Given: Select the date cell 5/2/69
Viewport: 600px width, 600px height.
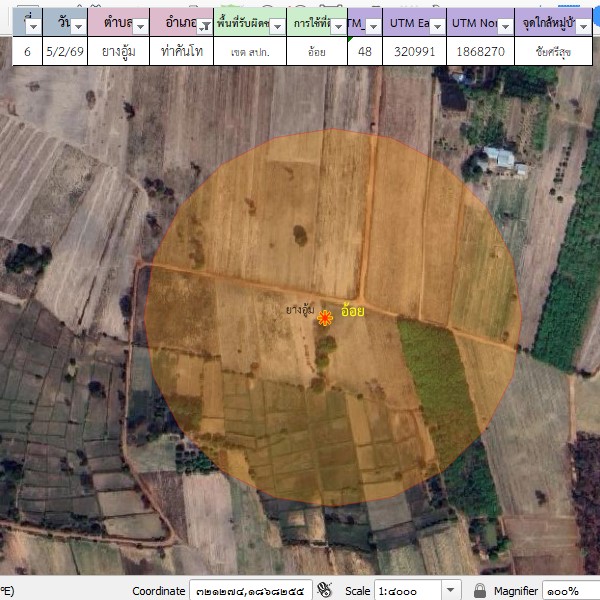Looking at the screenshot, I should (x=64, y=51).
